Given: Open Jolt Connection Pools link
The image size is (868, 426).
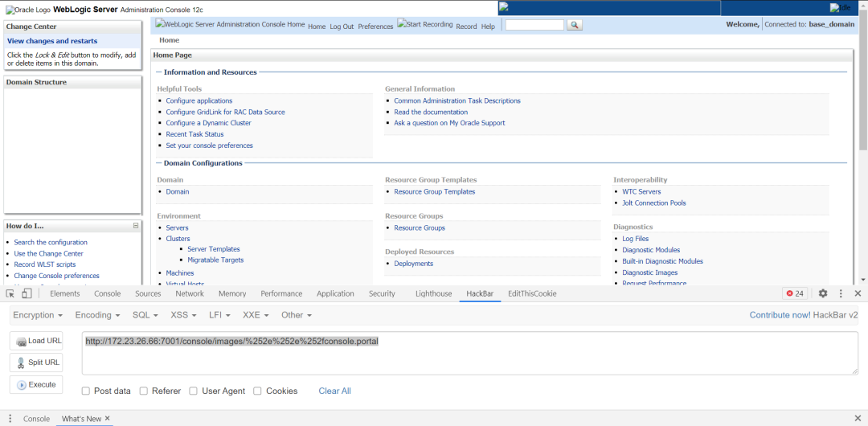Looking at the screenshot, I should tap(653, 203).
